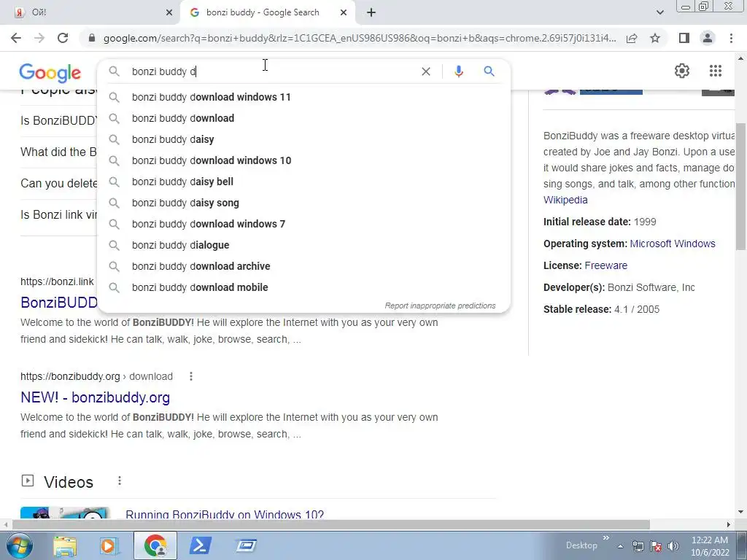Share this page via address bar icon
This screenshot has height=560, width=747.
pyautogui.click(x=632, y=38)
